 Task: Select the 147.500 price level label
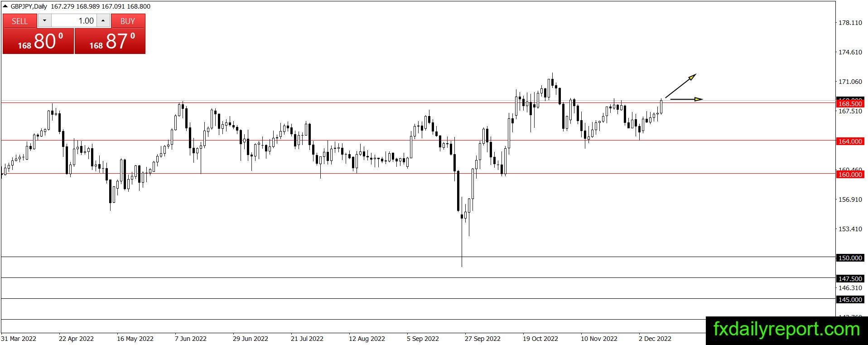click(x=850, y=279)
